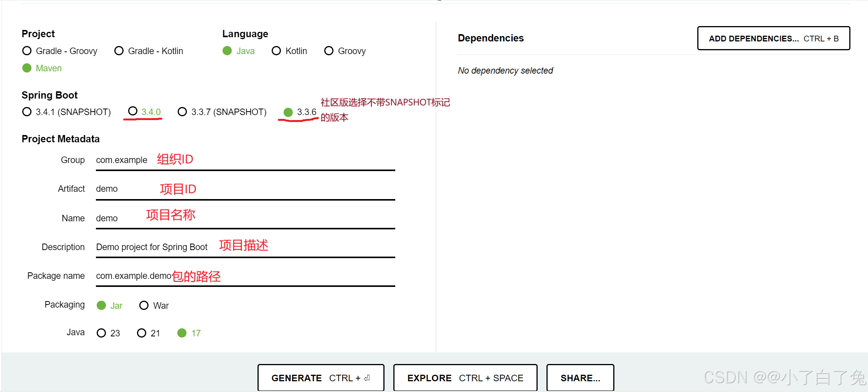
Task: Click the Group input field
Action: coord(246,160)
